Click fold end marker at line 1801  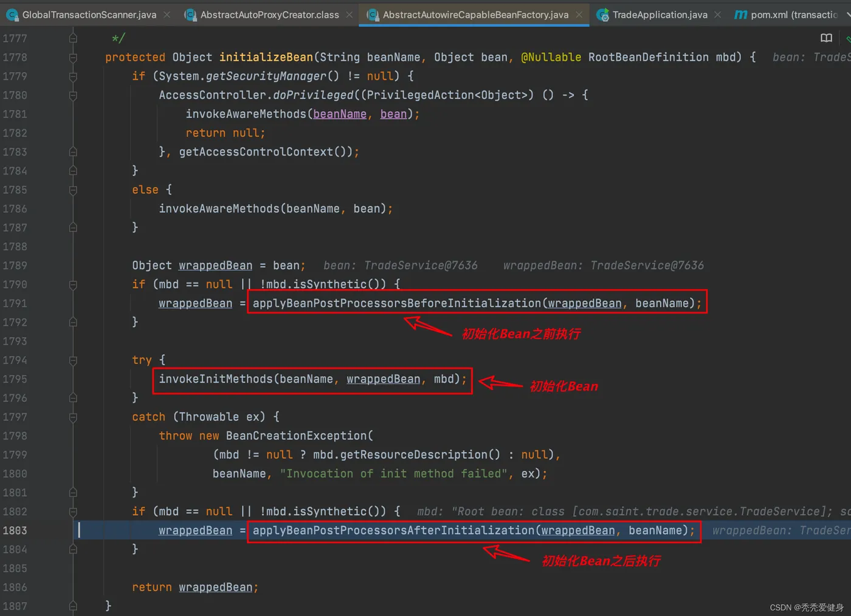[73, 493]
